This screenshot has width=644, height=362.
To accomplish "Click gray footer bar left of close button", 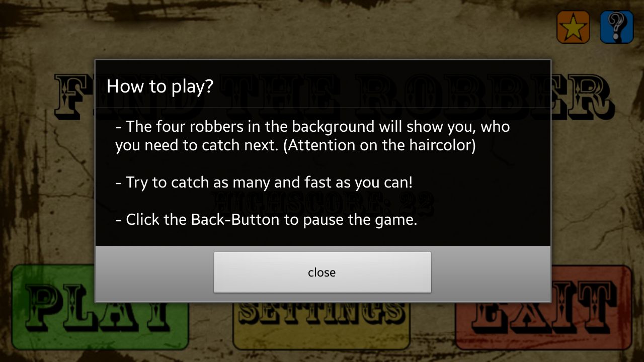I will point(154,274).
